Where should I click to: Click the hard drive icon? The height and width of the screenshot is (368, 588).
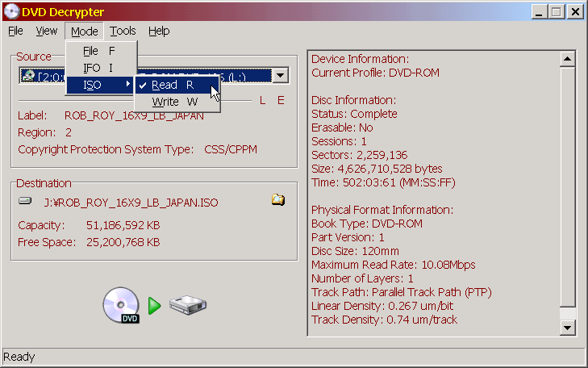click(x=188, y=306)
